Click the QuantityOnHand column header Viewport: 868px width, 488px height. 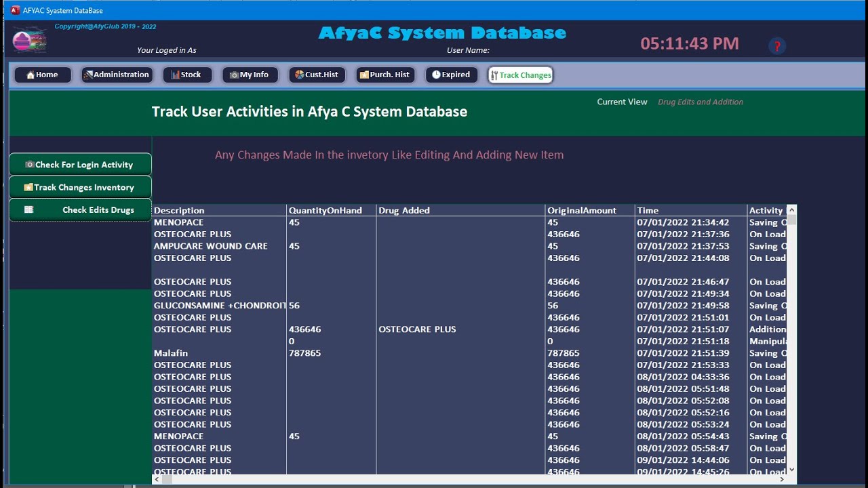coord(331,210)
